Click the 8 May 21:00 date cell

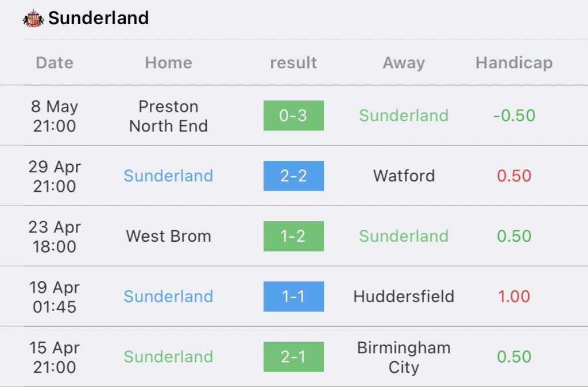click(55, 116)
